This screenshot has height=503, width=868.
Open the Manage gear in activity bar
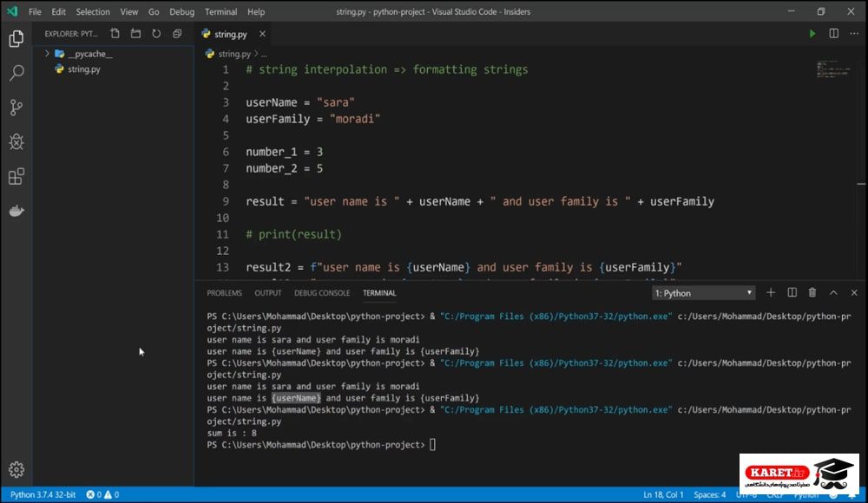click(16, 469)
